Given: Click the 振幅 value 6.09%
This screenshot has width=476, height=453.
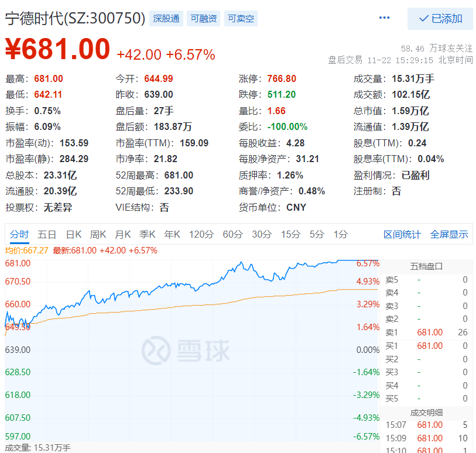Looking at the screenshot, I should click(x=47, y=127).
